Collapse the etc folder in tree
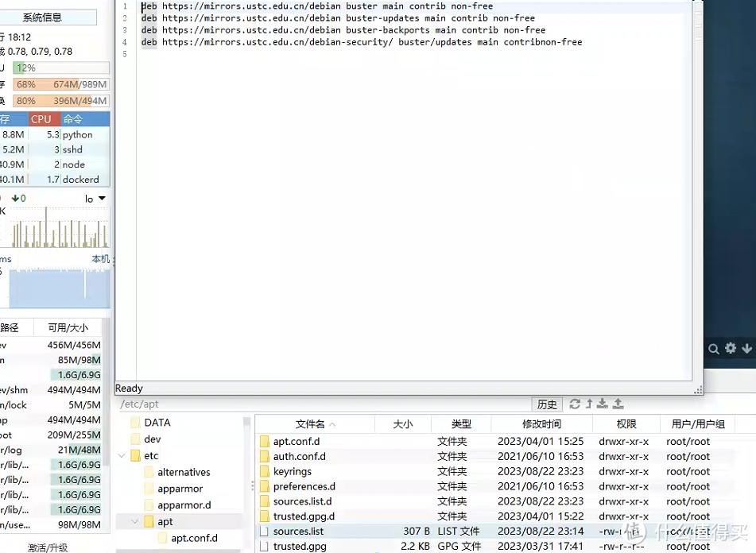The image size is (756, 553). [122, 456]
